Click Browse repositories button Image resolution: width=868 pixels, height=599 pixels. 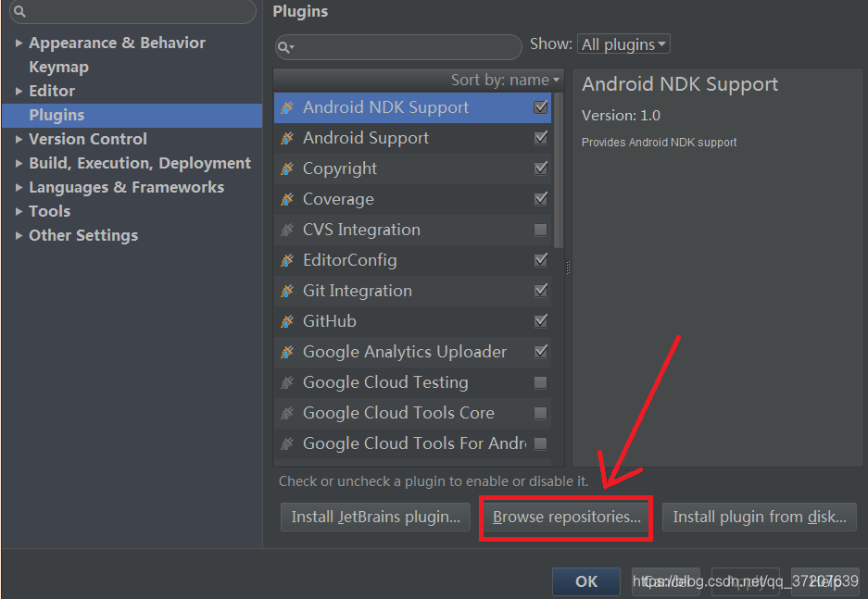point(566,517)
